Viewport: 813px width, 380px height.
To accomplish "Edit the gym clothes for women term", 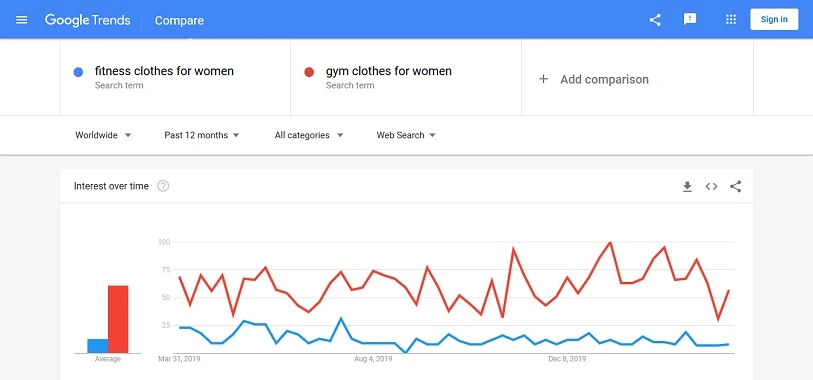I will click(x=388, y=71).
